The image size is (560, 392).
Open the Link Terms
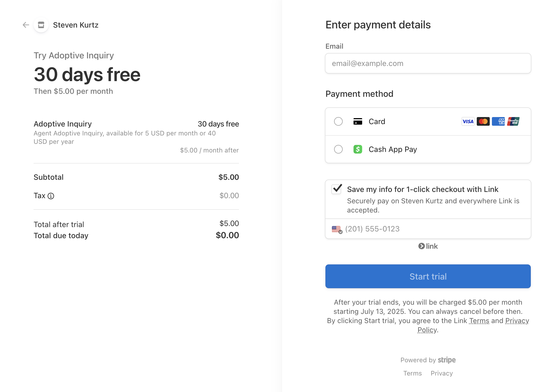click(x=479, y=321)
